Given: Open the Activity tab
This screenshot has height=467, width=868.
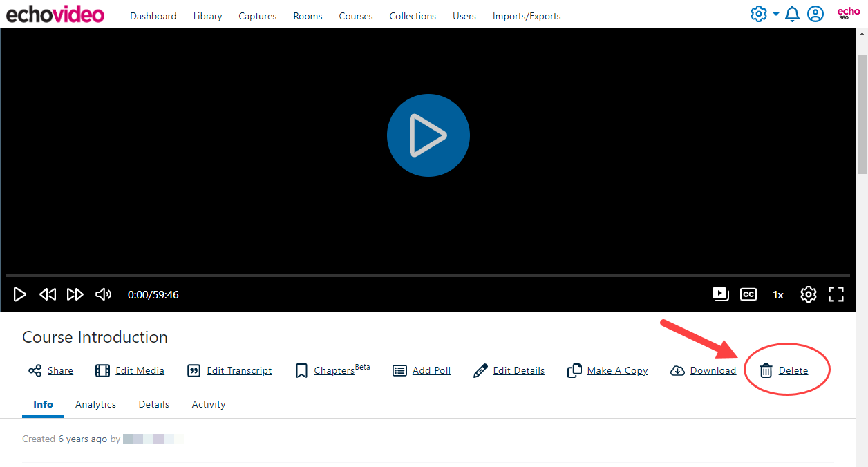Looking at the screenshot, I should 209,405.
